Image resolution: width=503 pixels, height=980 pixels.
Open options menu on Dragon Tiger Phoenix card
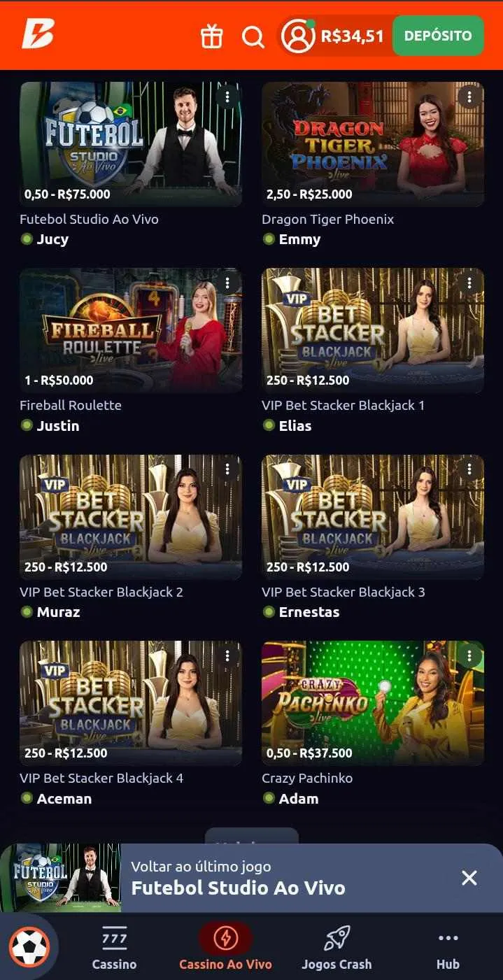469,97
